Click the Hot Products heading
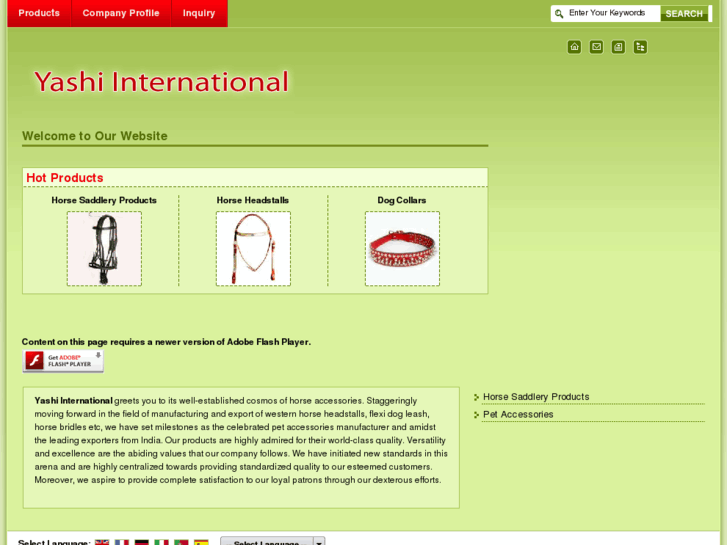 tap(64, 178)
